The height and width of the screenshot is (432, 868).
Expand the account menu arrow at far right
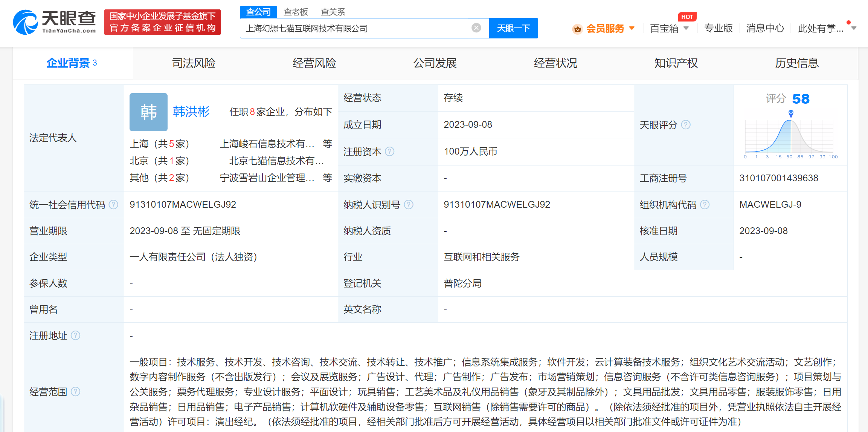click(x=854, y=28)
